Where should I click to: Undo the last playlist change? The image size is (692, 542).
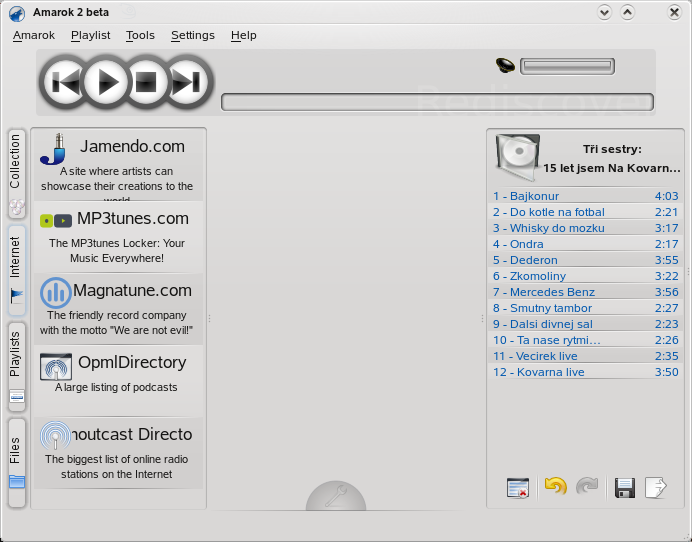(555, 487)
